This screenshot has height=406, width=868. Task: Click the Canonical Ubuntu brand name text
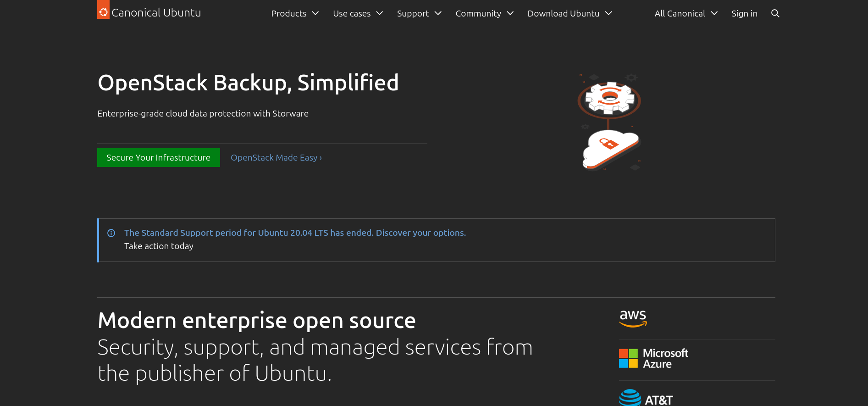tap(156, 12)
